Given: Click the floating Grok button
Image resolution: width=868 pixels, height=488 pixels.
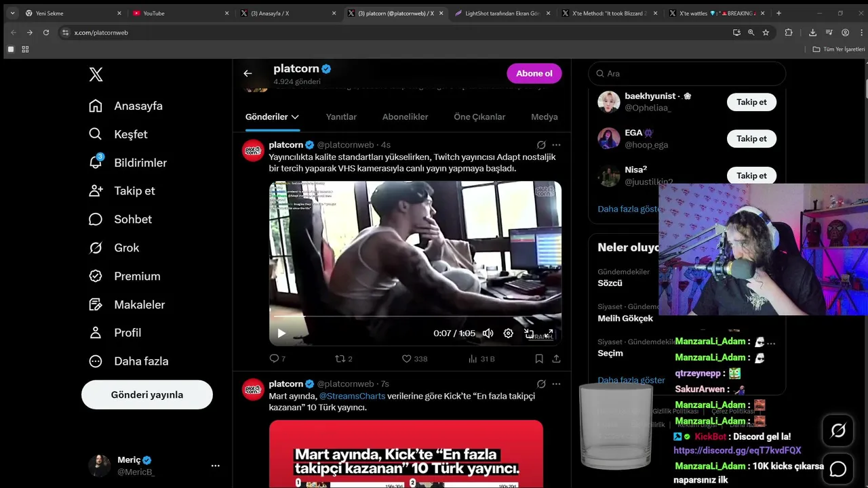Looking at the screenshot, I should click(838, 430).
